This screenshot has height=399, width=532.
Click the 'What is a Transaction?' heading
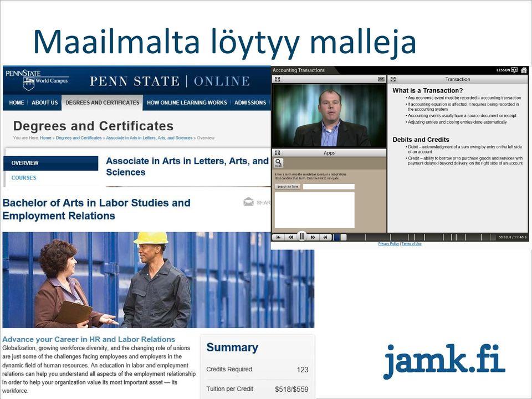point(427,90)
